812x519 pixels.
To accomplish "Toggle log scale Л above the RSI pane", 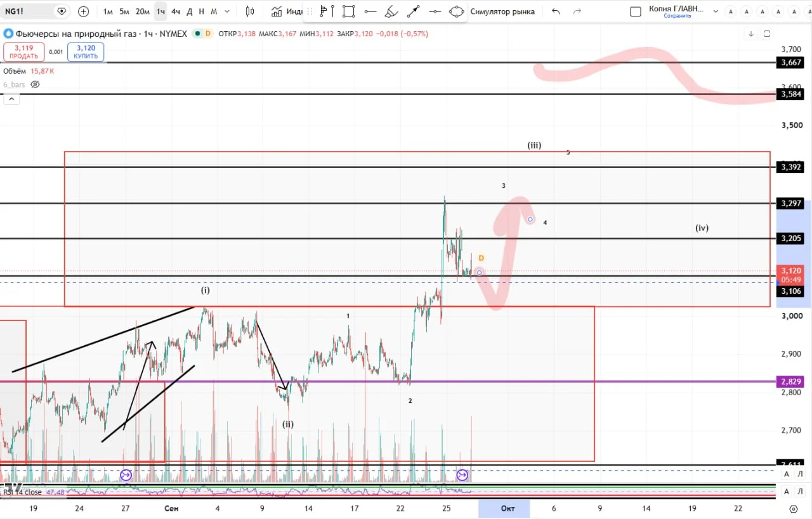I will pyautogui.click(x=801, y=474).
